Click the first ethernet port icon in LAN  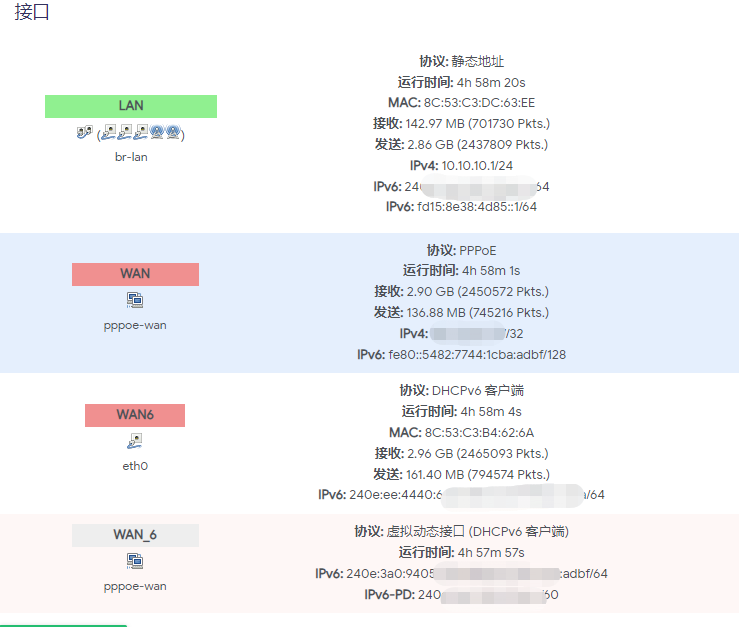coord(109,132)
